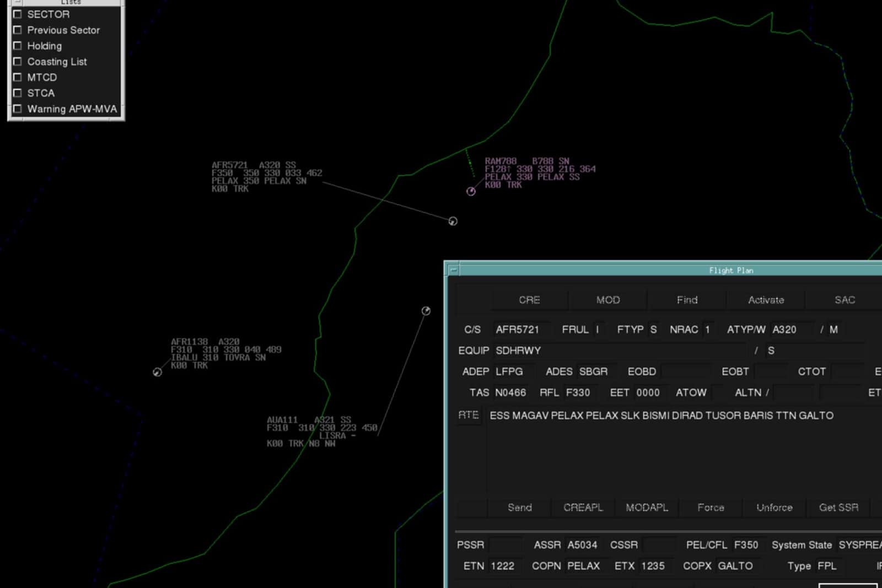Select the track symbol above the AUA111 label

click(x=425, y=312)
